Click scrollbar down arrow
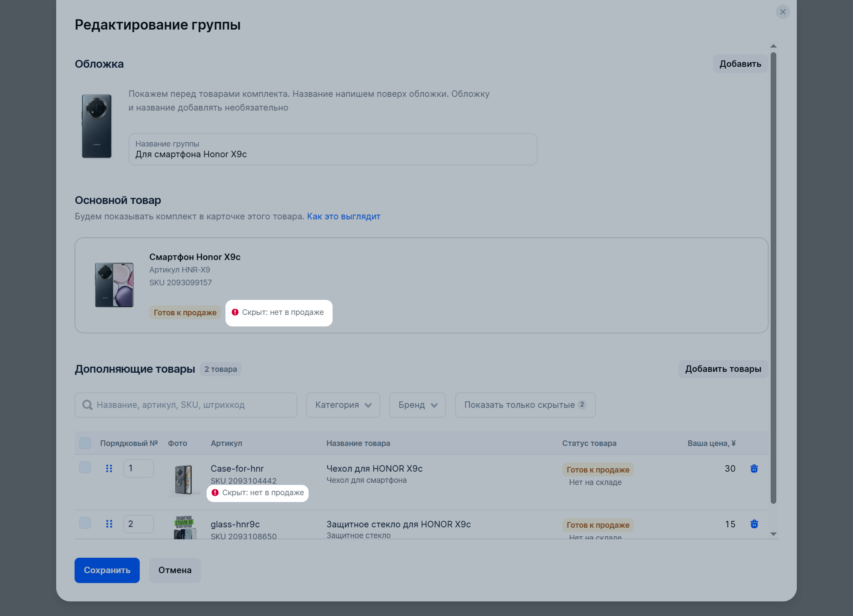 (773, 534)
